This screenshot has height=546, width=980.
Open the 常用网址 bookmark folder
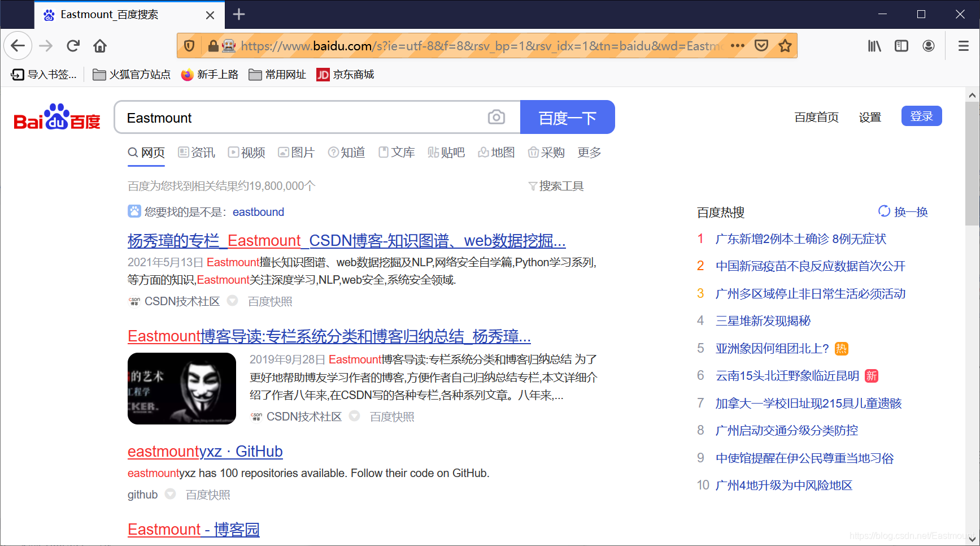(x=277, y=75)
